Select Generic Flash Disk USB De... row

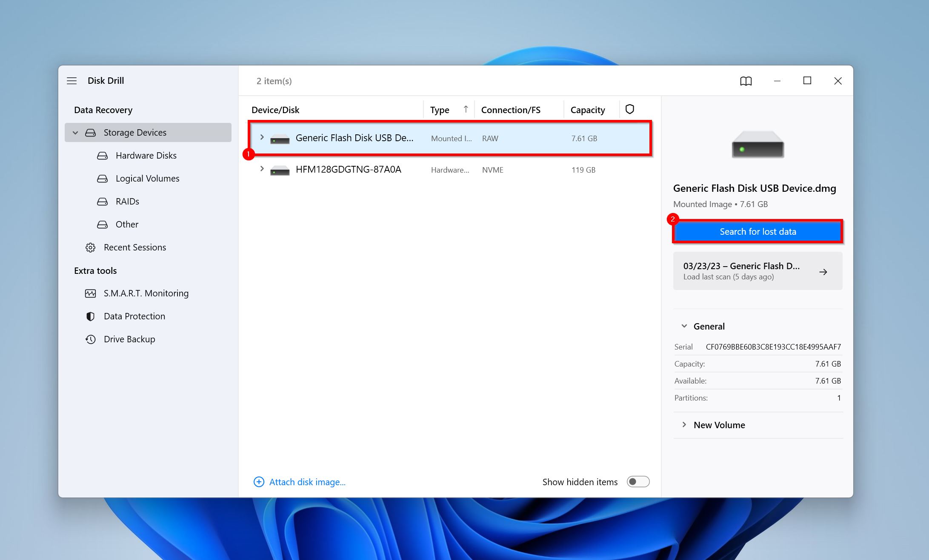pos(450,139)
